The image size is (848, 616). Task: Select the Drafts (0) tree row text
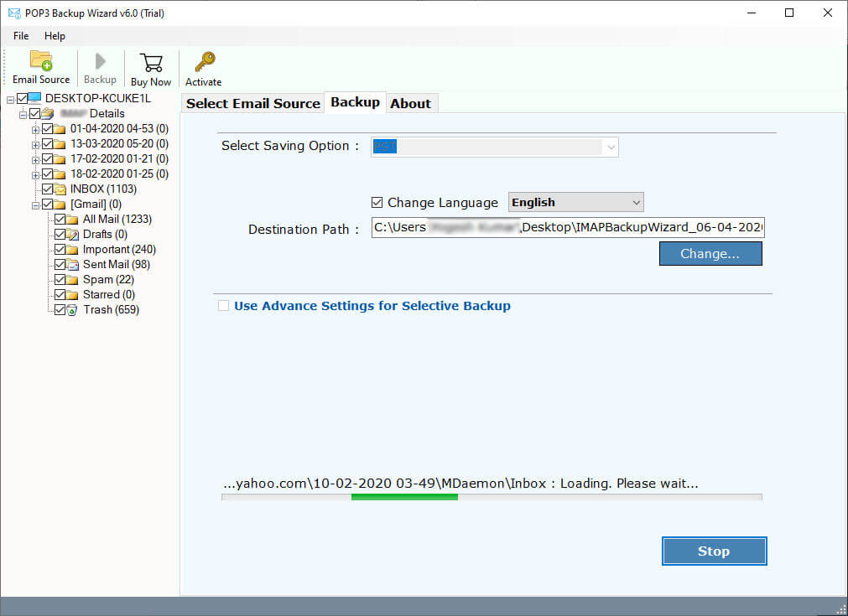(x=105, y=235)
